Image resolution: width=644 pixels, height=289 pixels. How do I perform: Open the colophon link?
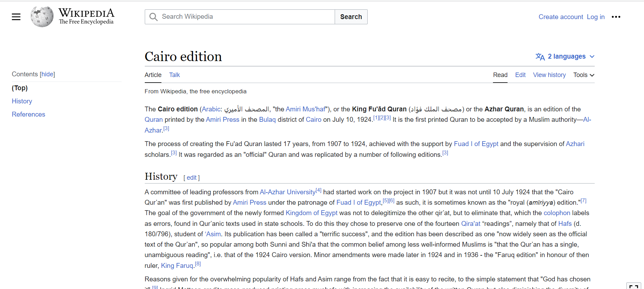[557, 213]
